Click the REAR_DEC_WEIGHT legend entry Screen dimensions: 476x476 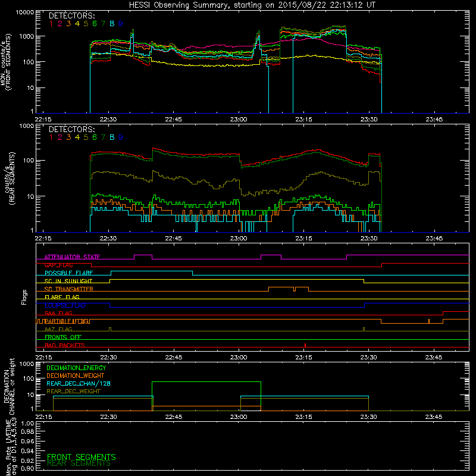(73, 392)
